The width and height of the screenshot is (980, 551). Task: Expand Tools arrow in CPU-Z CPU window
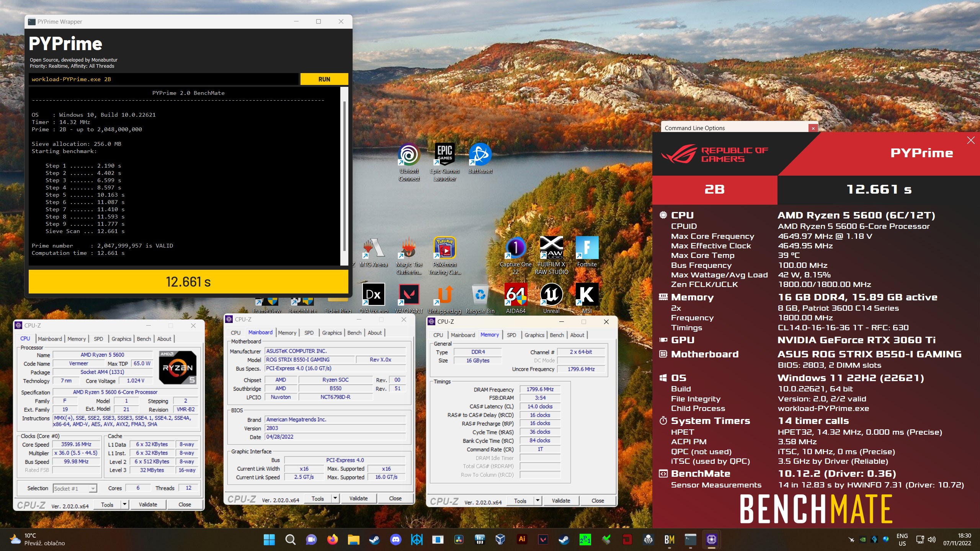pos(124,504)
